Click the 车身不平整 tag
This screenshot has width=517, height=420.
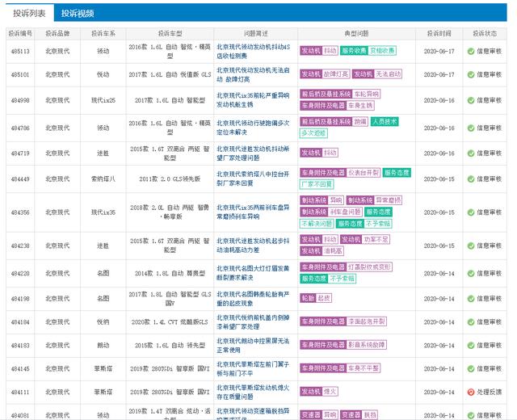tap(364, 368)
